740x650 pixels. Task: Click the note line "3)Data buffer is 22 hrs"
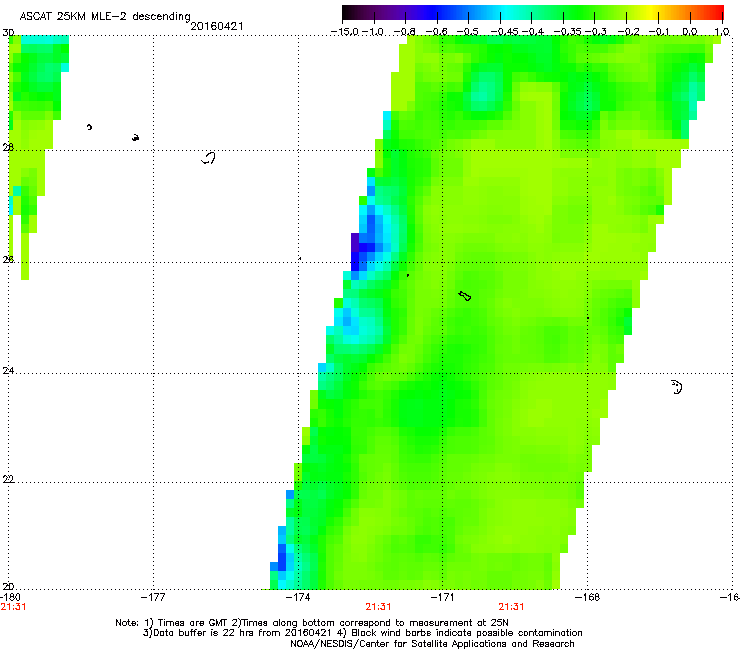pos(362,633)
